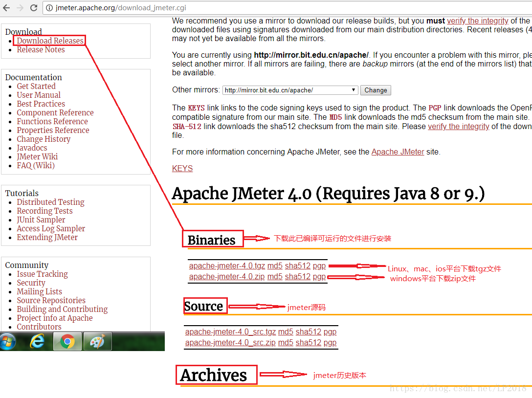Open pgp signature for apache-jmeter-4.0.tgz
The width and height of the screenshot is (532, 398).
tap(319, 266)
